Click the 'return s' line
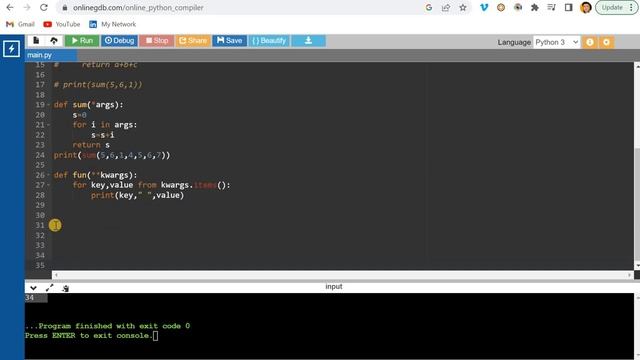 click(91, 145)
